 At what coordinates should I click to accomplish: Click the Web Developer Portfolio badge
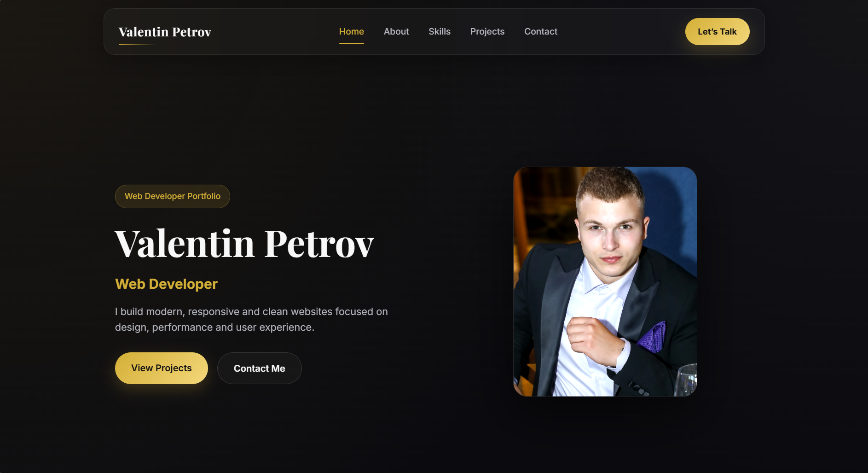(173, 196)
